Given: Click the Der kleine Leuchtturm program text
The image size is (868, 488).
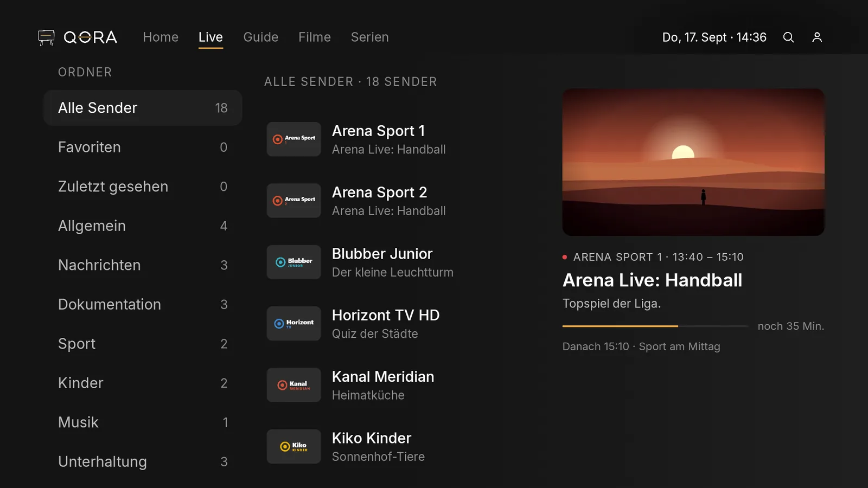Looking at the screenshot, I should point(393,272).
